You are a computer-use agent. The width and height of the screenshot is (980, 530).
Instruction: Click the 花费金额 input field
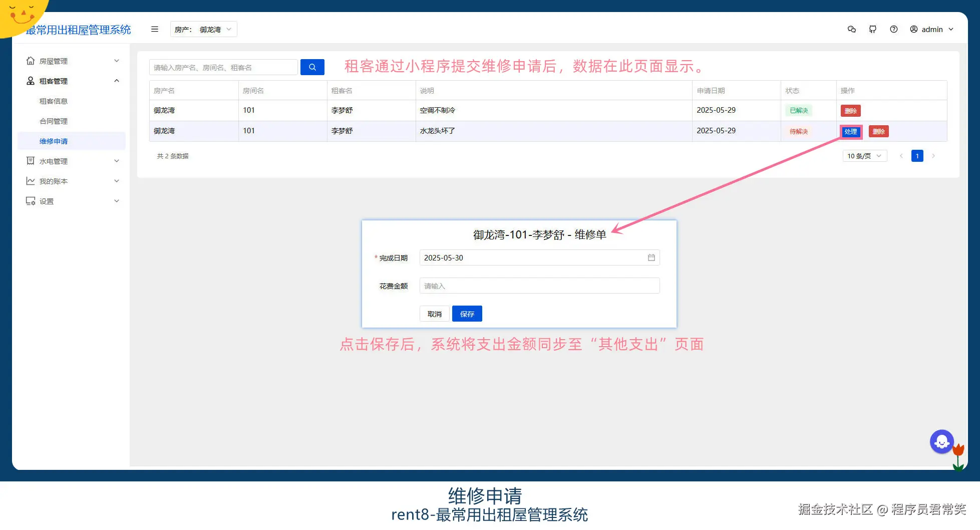[539, 286]
